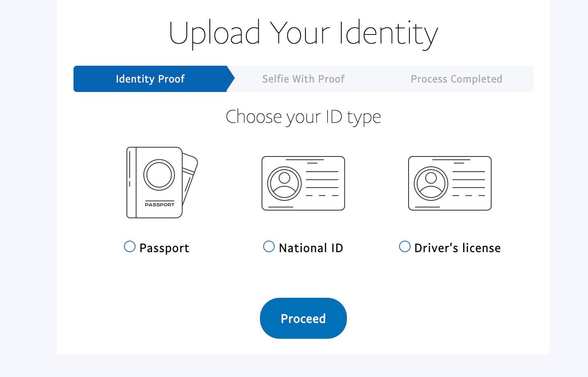Screen dimensions: 588x377
Task: Click the boarding pass behind the passport
Action: tap(190, 177)
